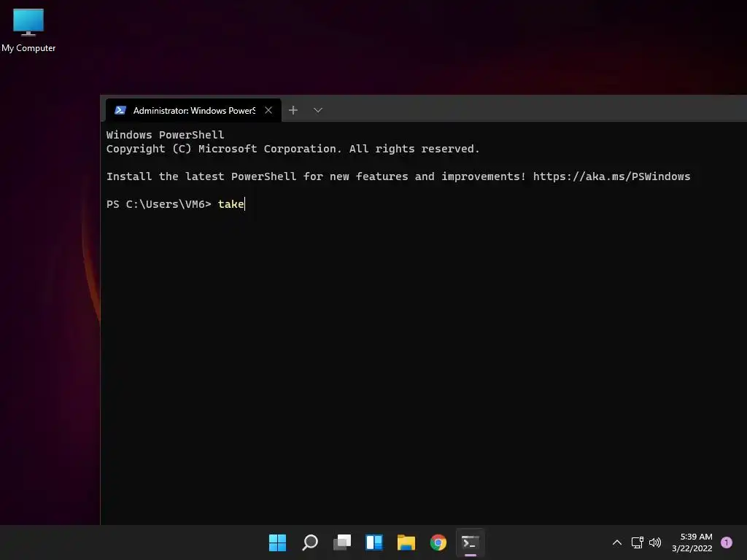Launch File Explorer from taskbar

pyautogui.click(x=406, y=542)
